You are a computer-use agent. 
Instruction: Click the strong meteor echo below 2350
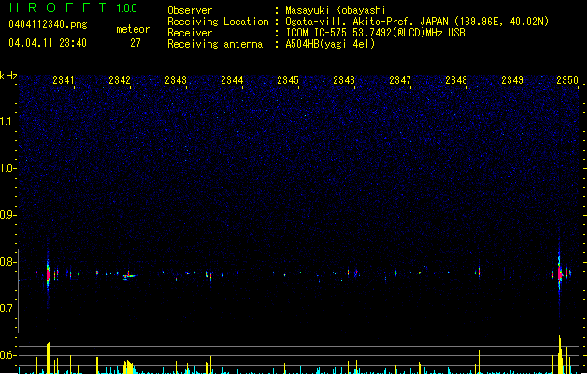pyautogui.click(x=560, y=273)
